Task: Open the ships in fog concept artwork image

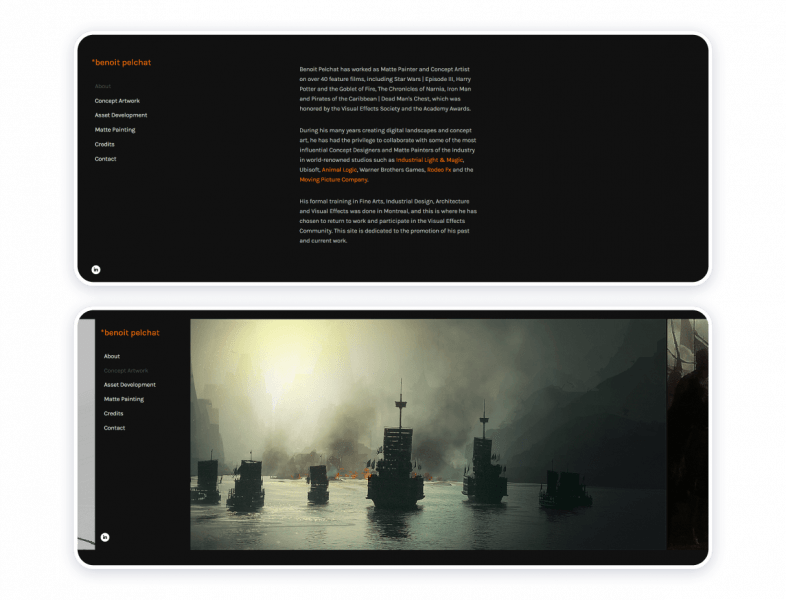Action: click(x=428, y=434)
